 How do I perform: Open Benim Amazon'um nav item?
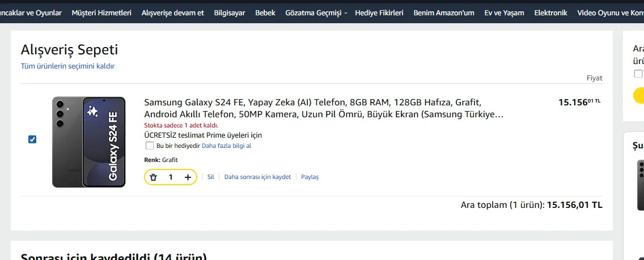pyautogui.click(x=443, y=12)
